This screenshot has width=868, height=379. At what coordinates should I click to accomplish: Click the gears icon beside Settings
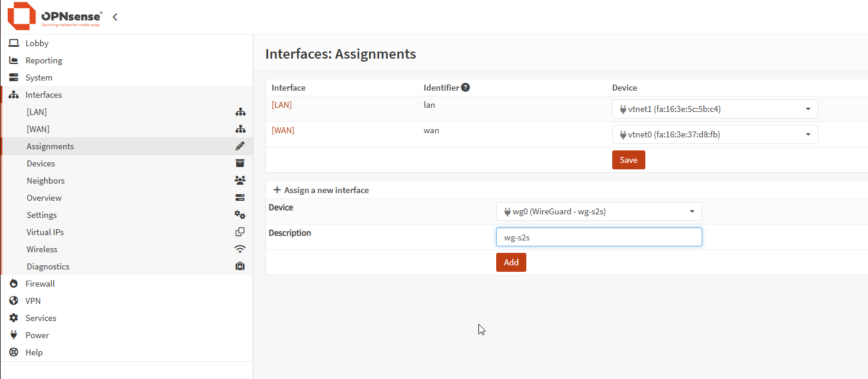tap(240, 215)
